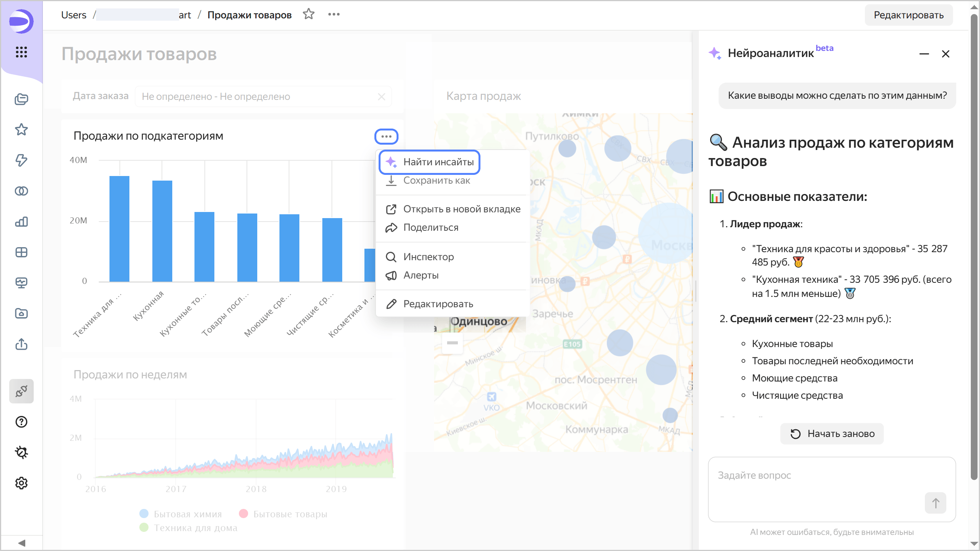Click the favorites star in left sidebar
Viewport: 980px width, 551px height.
pos(21,130)
